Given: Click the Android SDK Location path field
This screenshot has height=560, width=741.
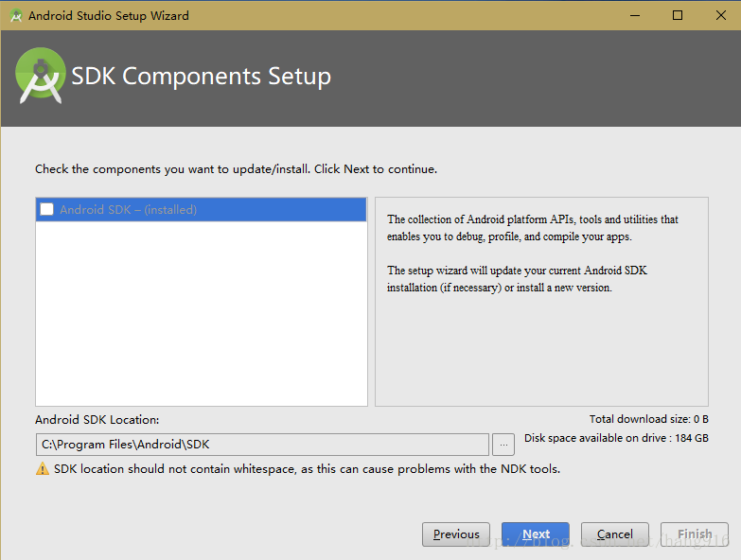Looking at the screenshot, I should (262, 445).
